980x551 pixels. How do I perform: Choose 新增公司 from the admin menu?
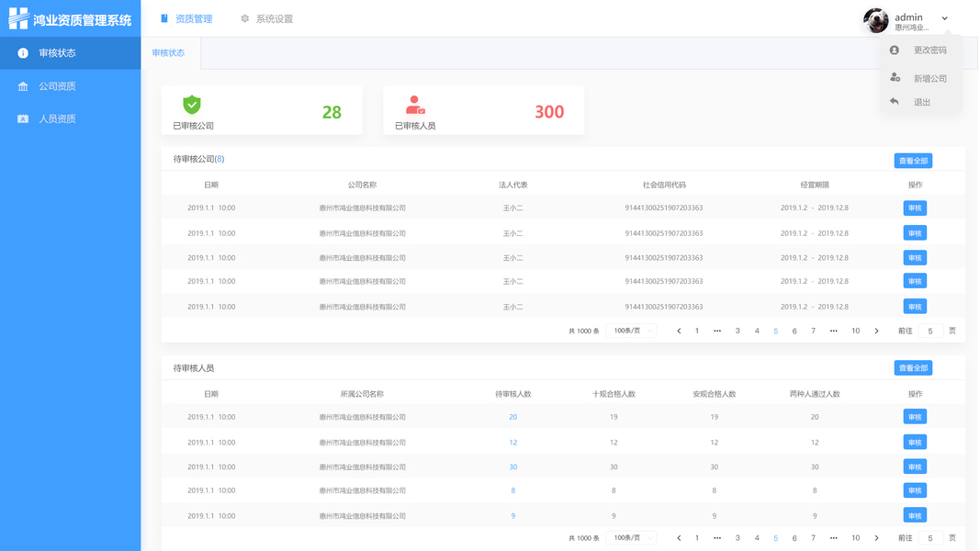click(920, 78)
